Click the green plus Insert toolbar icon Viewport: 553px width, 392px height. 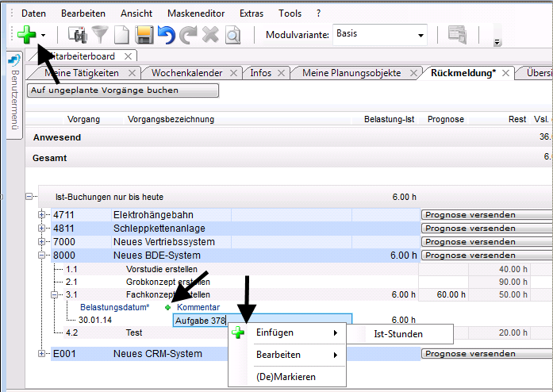click(x=27, y=35)
